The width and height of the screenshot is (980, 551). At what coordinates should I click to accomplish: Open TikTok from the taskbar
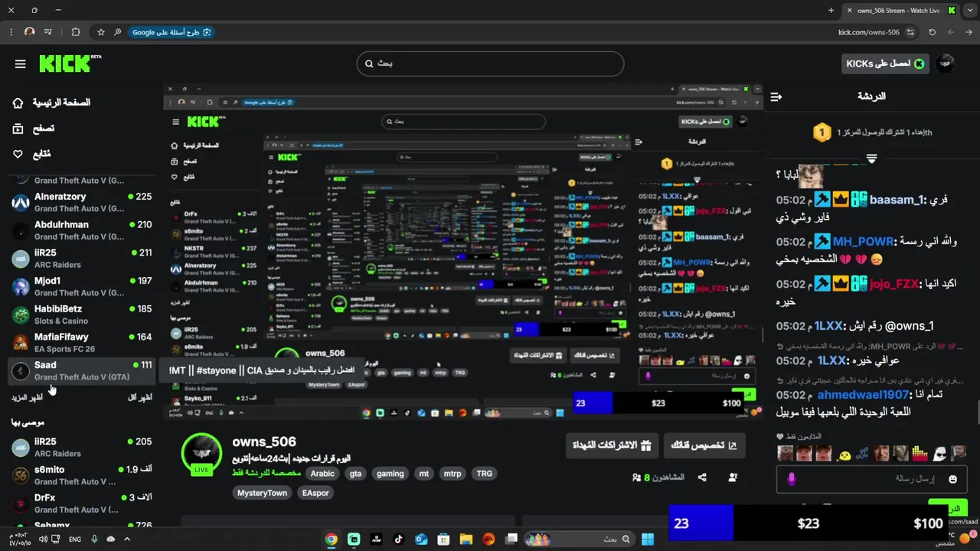click(398, 539)
